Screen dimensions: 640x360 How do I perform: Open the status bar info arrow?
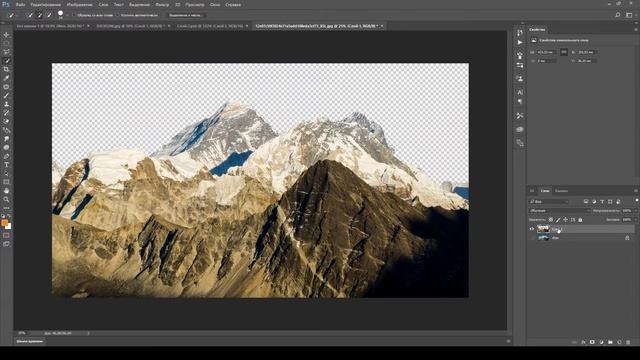coord(88,333)
